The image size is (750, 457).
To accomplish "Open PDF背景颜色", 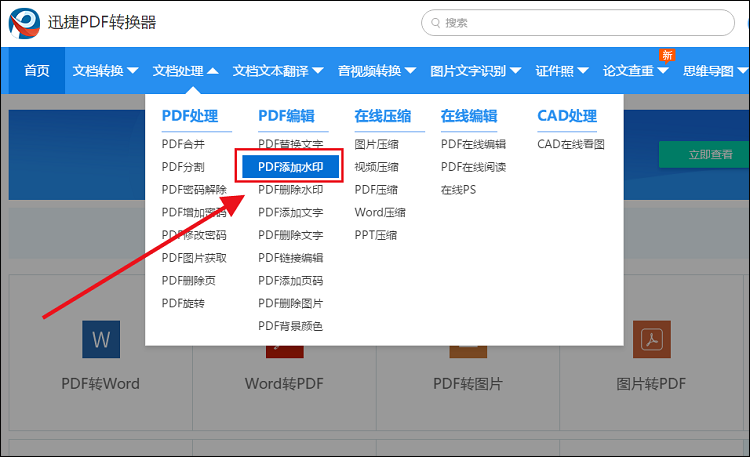I will (x=291, y=326).
